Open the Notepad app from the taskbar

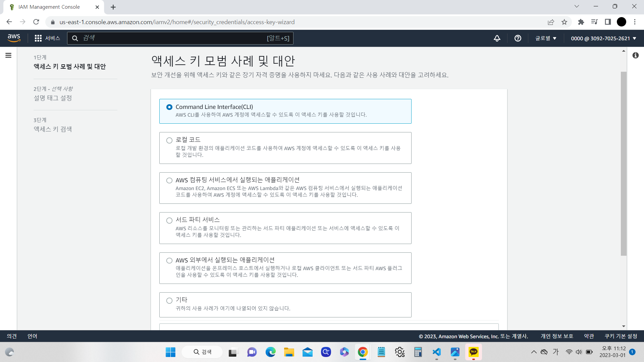(x=381, y=352)
